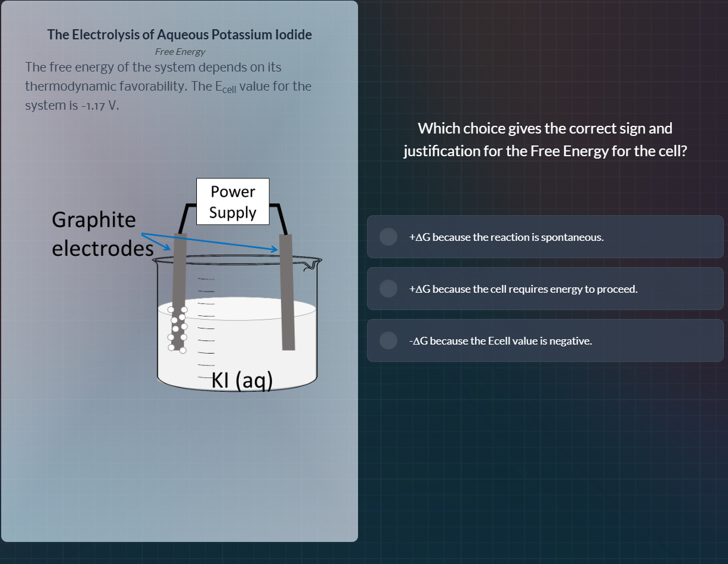
Task: Click the italic 'Free Energy' subtitle
Action: tap(180, 52)
